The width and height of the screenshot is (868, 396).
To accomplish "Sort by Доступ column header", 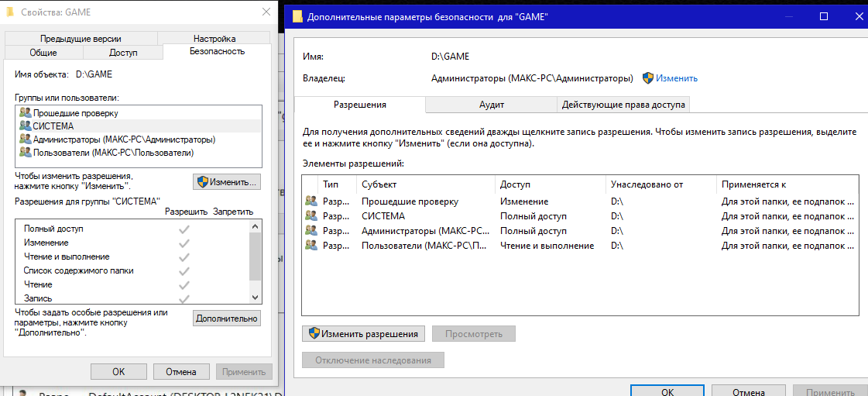I will pos(551,184).
